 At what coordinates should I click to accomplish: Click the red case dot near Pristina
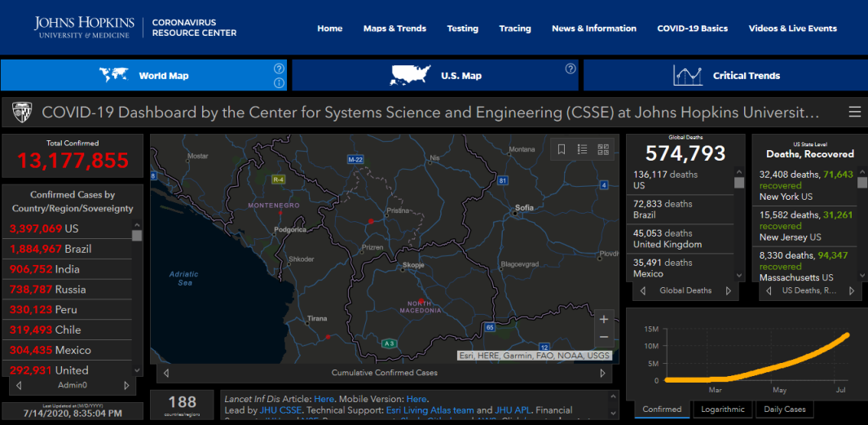[371, 221]
